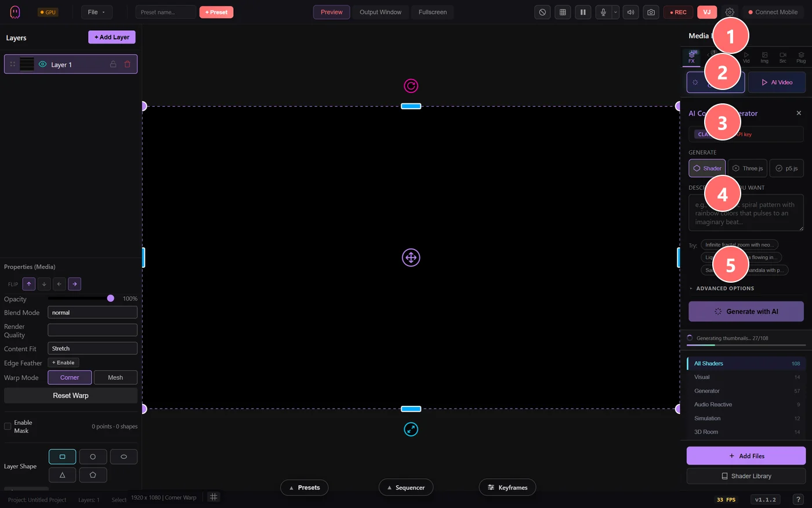812x508 pixels.
Task: Click the + Add Layer button
Action: (x=112, y=37)
